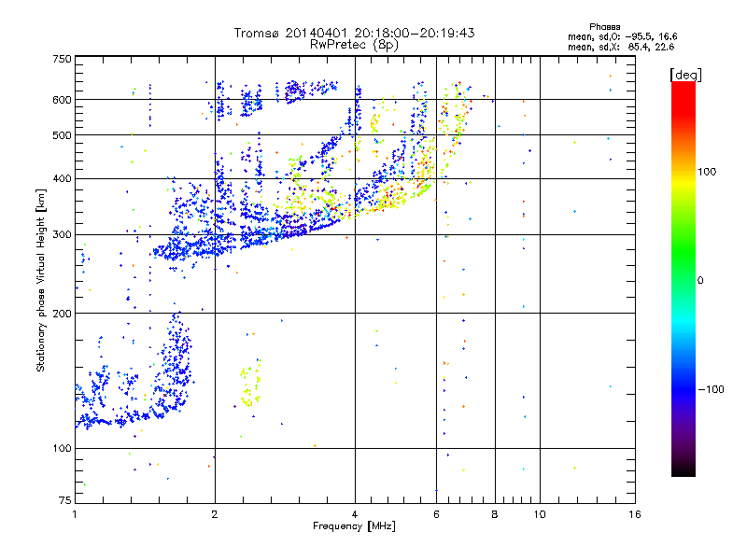747x560 pixels.
Task: Click the yellow-green echo cluster near 2.5 MHz
Action: point(250,384)
